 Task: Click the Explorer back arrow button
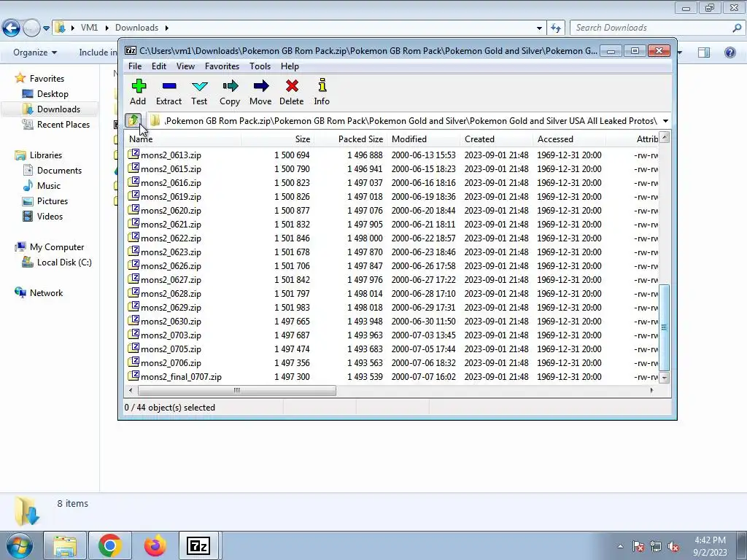click(11, 28)
